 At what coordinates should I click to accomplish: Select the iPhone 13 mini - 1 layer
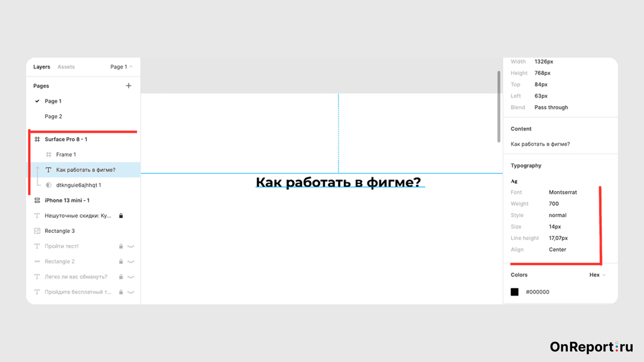83,200
